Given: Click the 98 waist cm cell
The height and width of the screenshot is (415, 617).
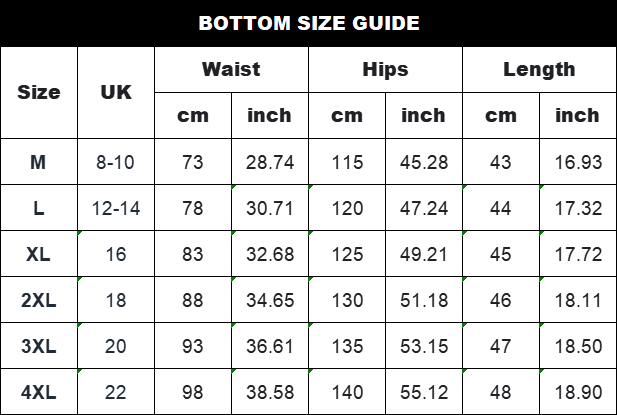Looking at the screenshot, I should [x=193, y=391].
